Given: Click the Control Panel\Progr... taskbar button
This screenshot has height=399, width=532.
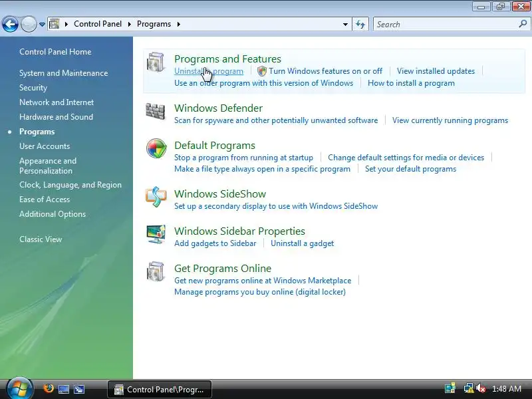Looking at the screenshot, I should [160, 390].
